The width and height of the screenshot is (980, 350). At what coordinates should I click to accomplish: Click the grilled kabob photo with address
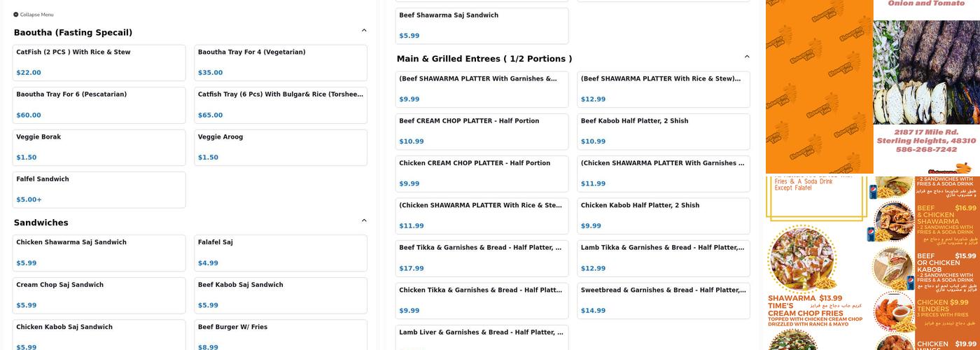tap(925, 87)
